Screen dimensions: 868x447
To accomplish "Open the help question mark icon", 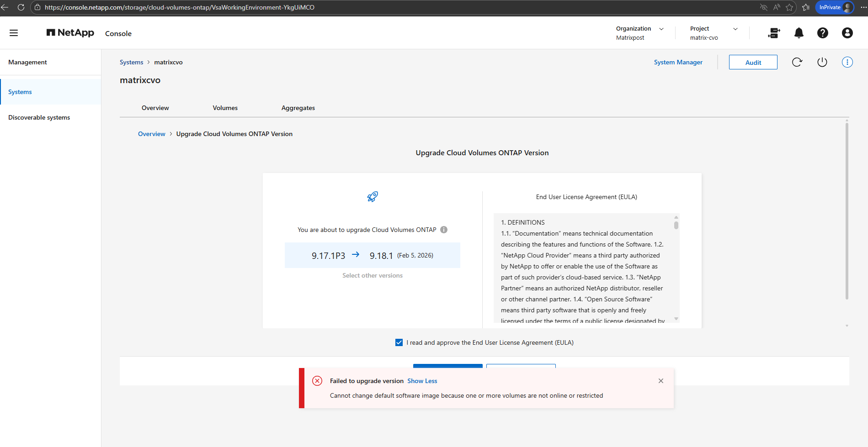I will coord(822,33).
